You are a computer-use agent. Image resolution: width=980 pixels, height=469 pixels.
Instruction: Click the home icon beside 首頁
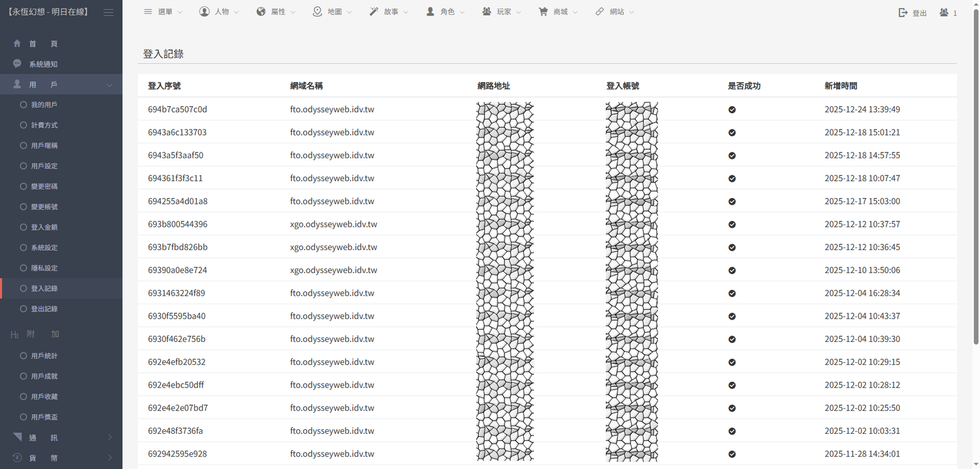tap(18, 44)
